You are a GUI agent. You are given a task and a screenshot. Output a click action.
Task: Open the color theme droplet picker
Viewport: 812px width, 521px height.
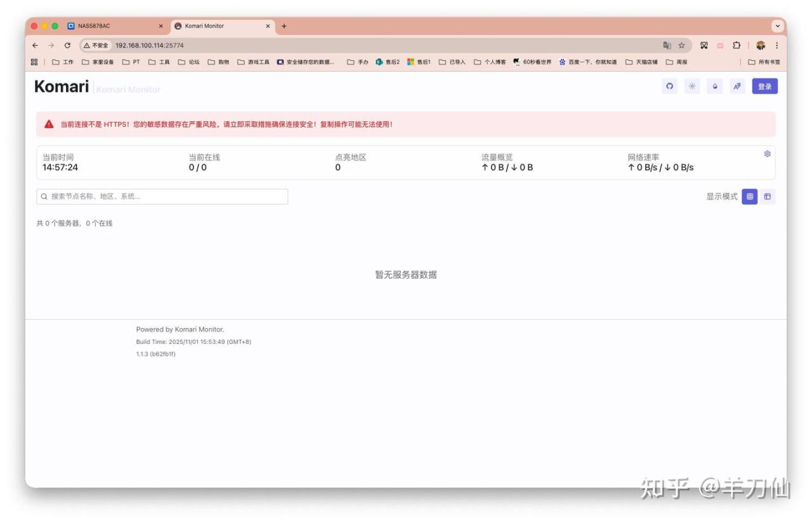coord(715,87)
